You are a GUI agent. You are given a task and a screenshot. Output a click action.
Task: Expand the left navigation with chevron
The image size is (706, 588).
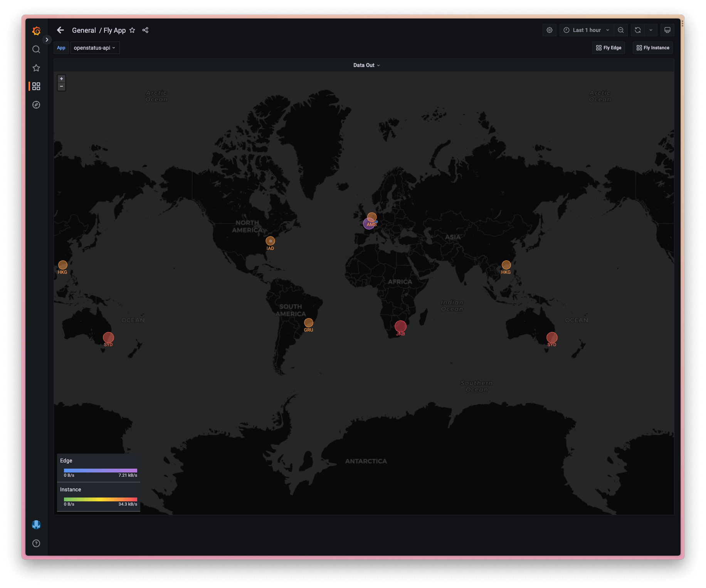pyautogui.click(x=47, y=39)
